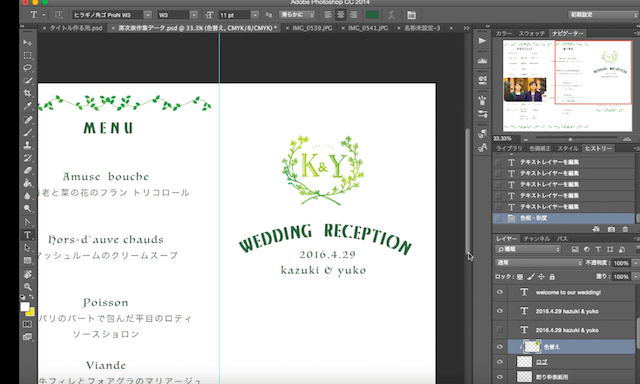Open the blend mode 通常 dropdown
This screenshot has height=384, width=640.
(538, 263)
